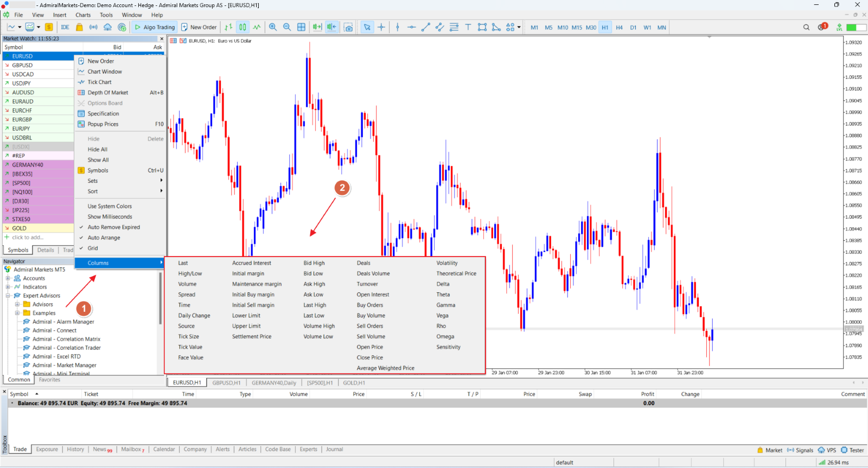Set timeframe to H4

pyautogui.click(x=619, y=27)
